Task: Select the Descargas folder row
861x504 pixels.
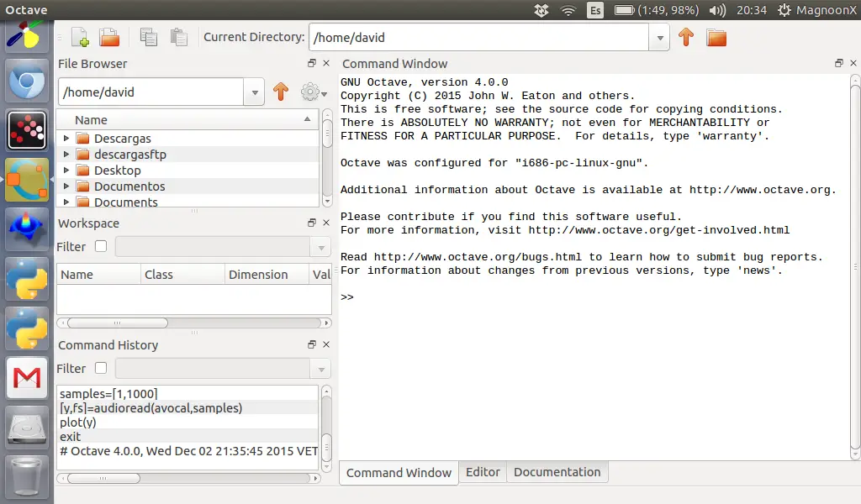Action: [x=188, y=139]
